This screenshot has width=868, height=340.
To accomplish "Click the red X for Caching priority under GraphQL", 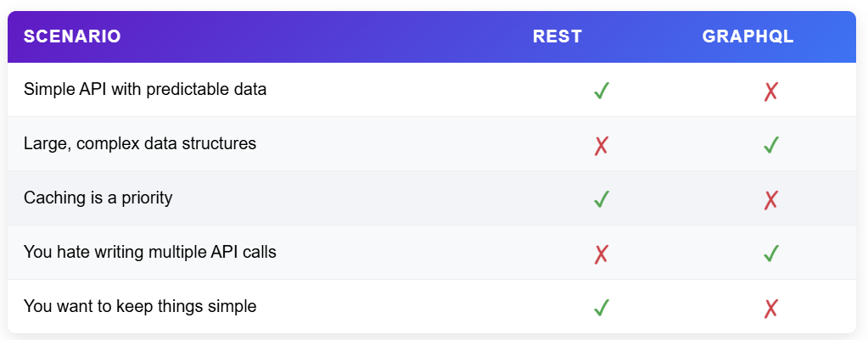I will click(x=770, y=199).
